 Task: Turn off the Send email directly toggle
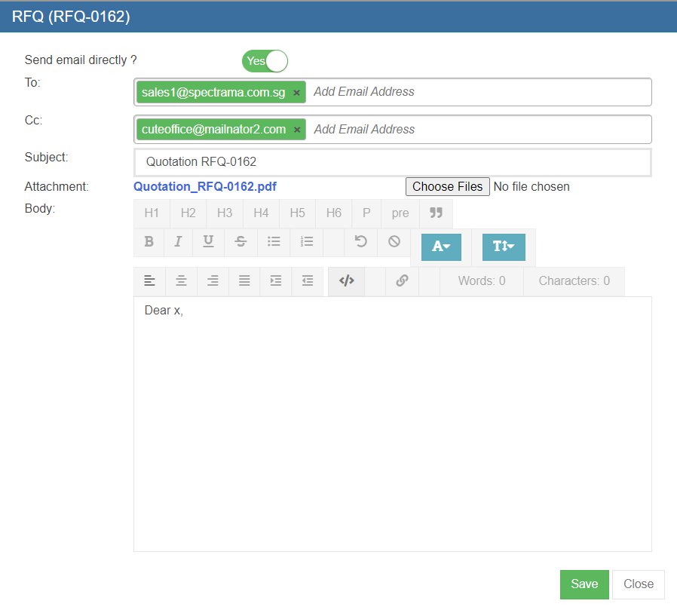pyautogui.click(x=265, y=61)
